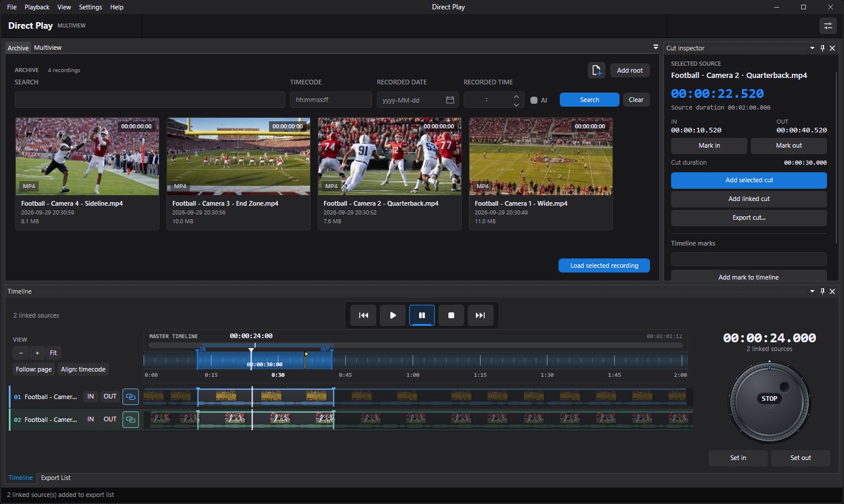Viewport: 844px width, 504px height.
Task: Click the blue Search button
Action: [590, 100]
